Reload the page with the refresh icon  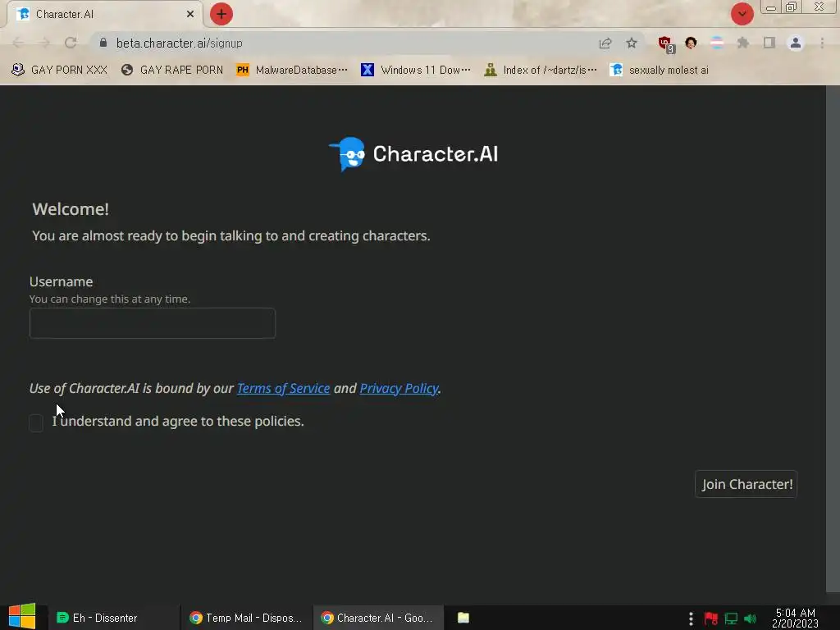[x=71, y=43]
